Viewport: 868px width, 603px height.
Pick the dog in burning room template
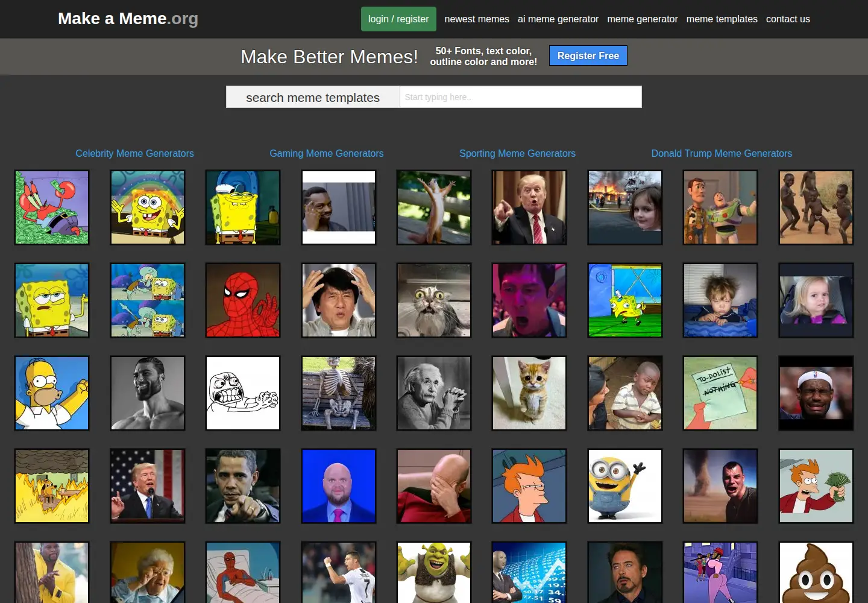[x=52, y=486]
